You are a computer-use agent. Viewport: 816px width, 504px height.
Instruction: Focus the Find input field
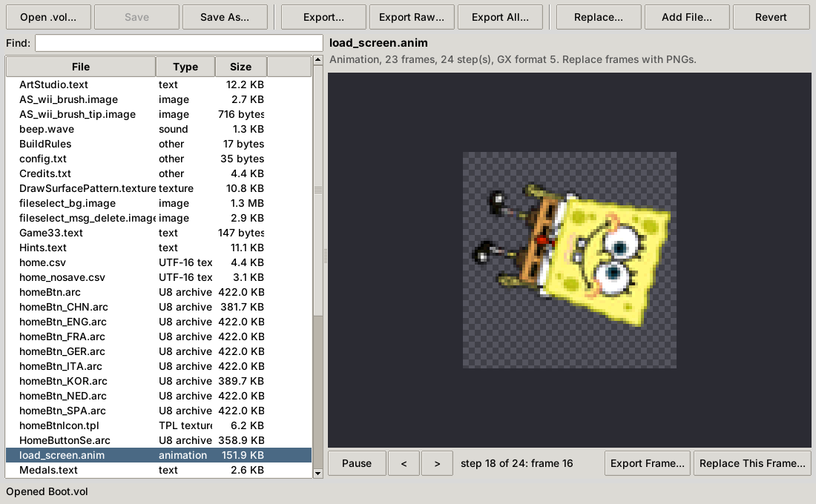pos(179,43)
